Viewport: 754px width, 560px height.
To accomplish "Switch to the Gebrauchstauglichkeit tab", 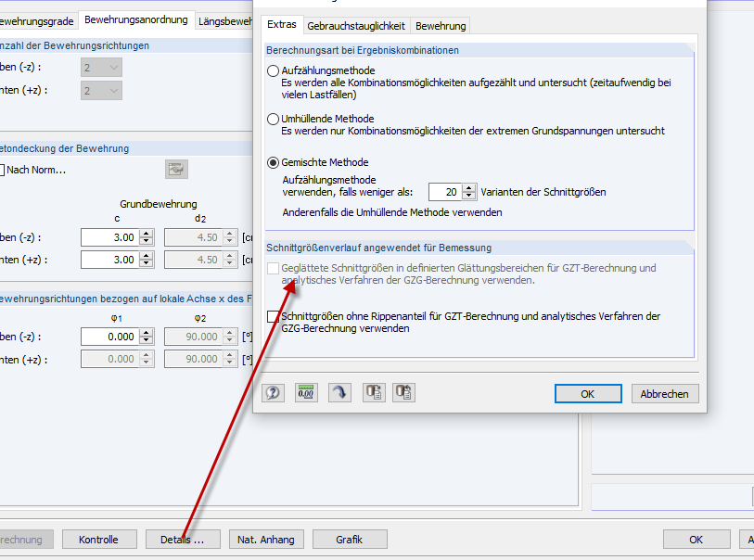I will click(x=357, y=25).
